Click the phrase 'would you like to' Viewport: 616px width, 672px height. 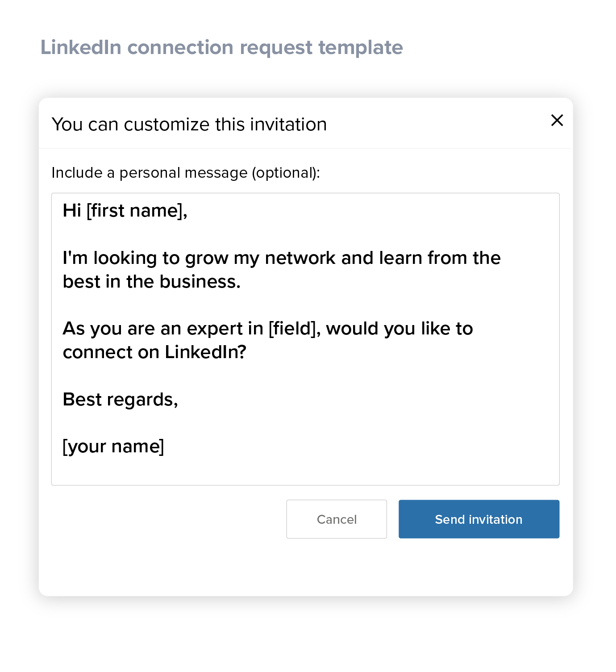(x=399, y=329)
